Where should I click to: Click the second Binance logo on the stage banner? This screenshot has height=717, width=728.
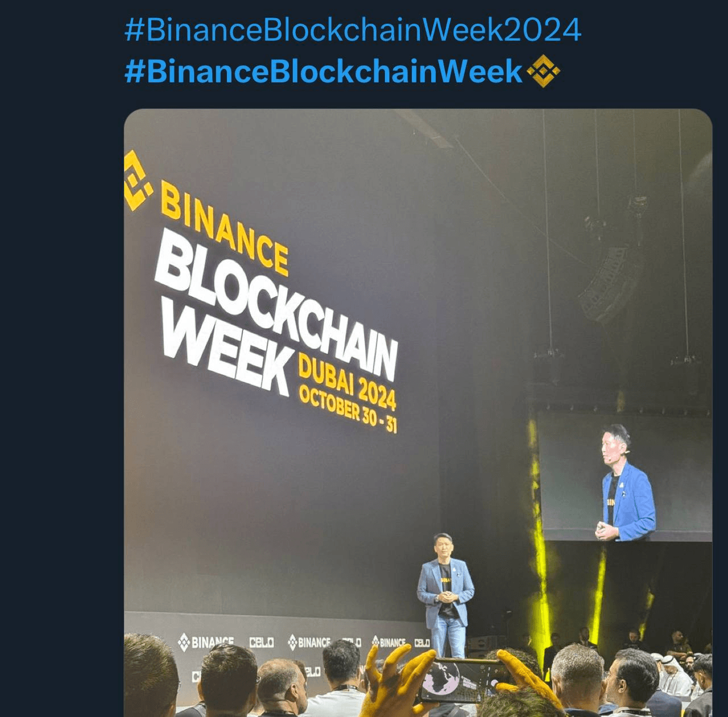tap(309, 643)
